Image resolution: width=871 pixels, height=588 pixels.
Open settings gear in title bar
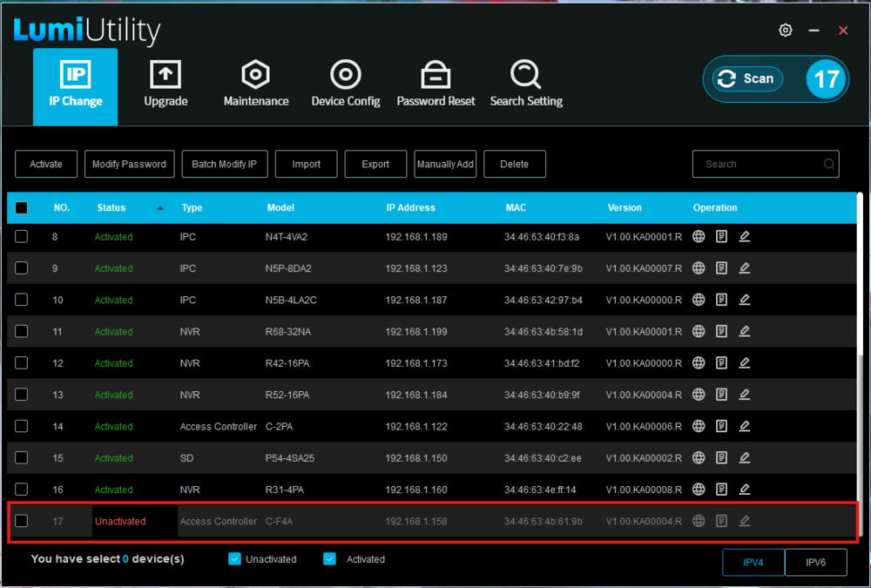(x=786, y=30)
